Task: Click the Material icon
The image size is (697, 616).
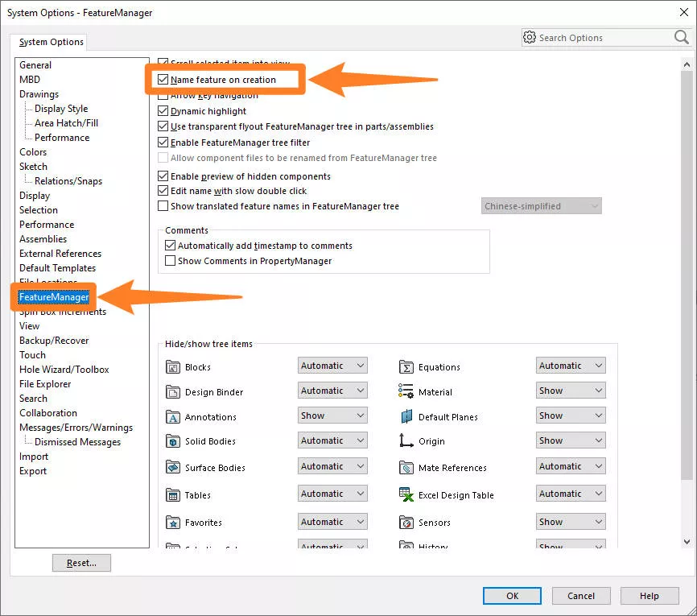Action: (x=406, y=392)
